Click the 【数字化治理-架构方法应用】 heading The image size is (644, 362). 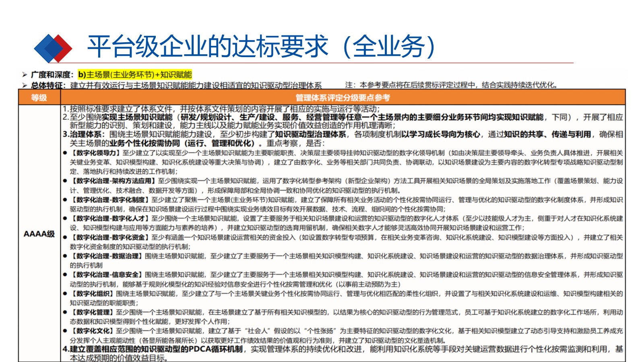(114, 181)
